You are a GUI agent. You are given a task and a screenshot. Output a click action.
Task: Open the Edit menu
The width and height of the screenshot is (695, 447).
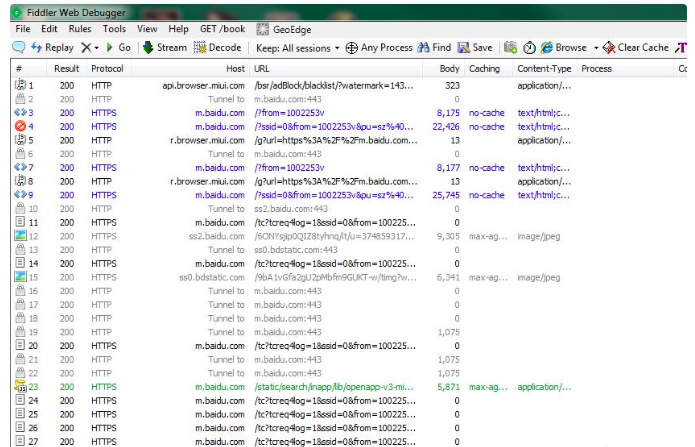pyautogui.click(x=49, y=29)
